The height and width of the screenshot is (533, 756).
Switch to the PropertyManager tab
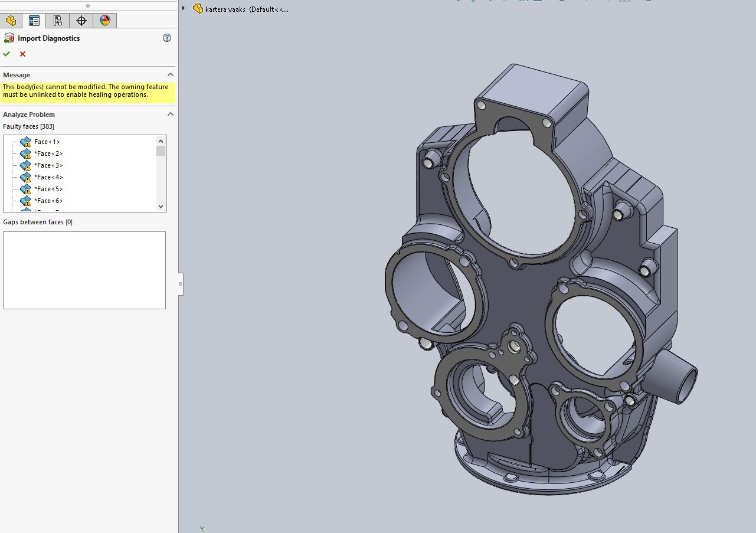click(34, 21)
